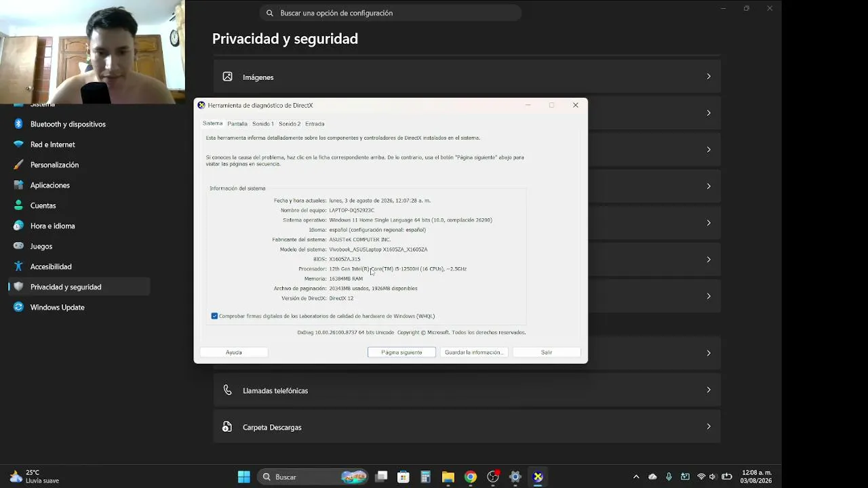The width and height of the screenshot is (868, 488).
Task: Close the DirectX diagnostic dialog
Action: [x=576, y=105]
